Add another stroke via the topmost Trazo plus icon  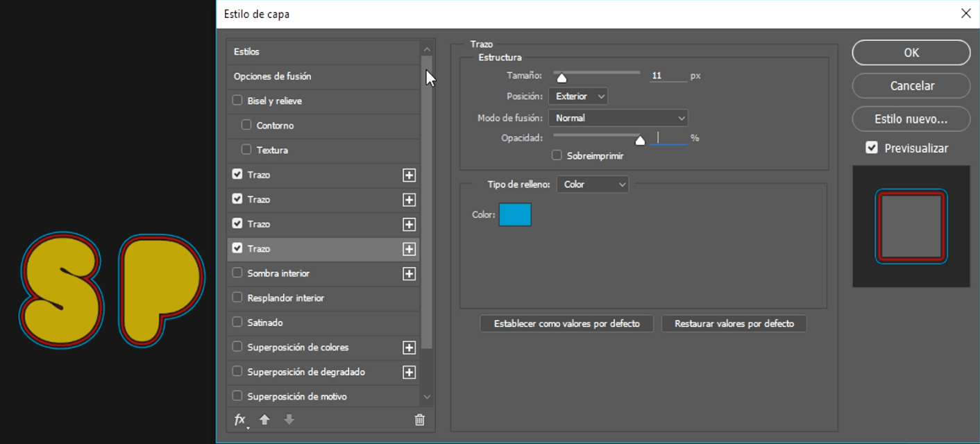[x=409, y=176]
